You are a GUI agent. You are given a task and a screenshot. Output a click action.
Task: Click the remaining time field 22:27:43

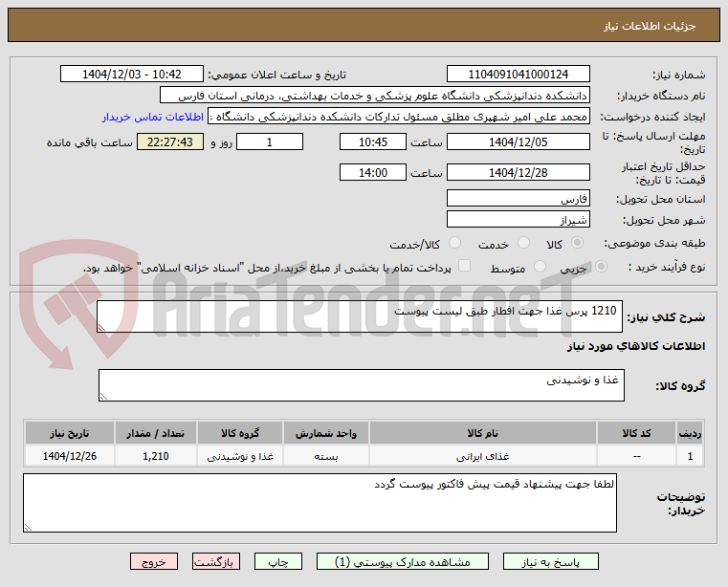[170, 142]
